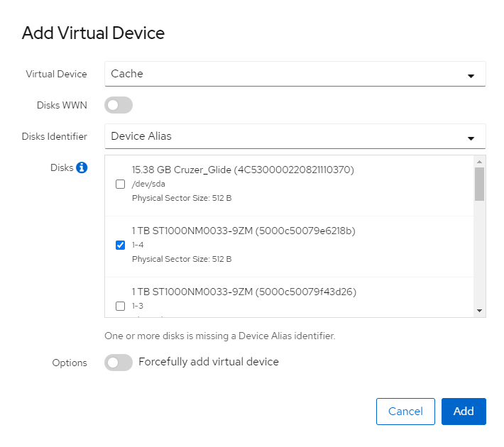The image size is (504, 447).
Task: Click the '1-3' device alias text
Action: 138,306
